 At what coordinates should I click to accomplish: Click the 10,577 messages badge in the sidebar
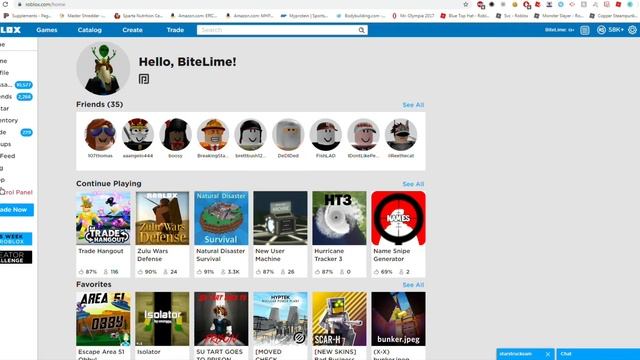pos(24,85)
